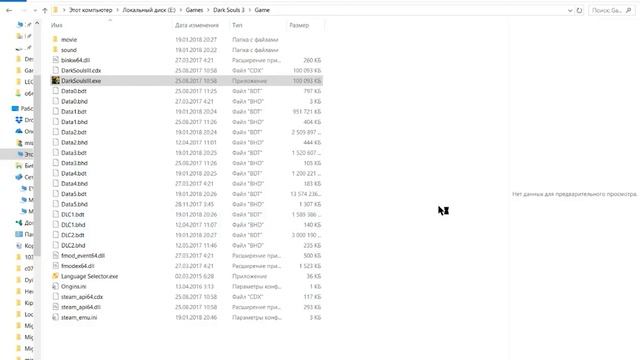Click size cell 36 КБ
This screenshot has height=360, width=640.
click(x=314, y=276)
